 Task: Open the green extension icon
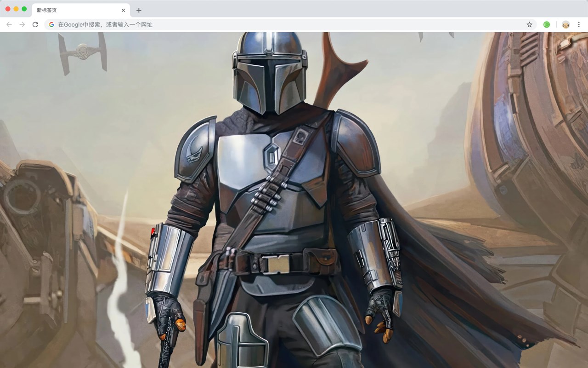coord(547,24)
